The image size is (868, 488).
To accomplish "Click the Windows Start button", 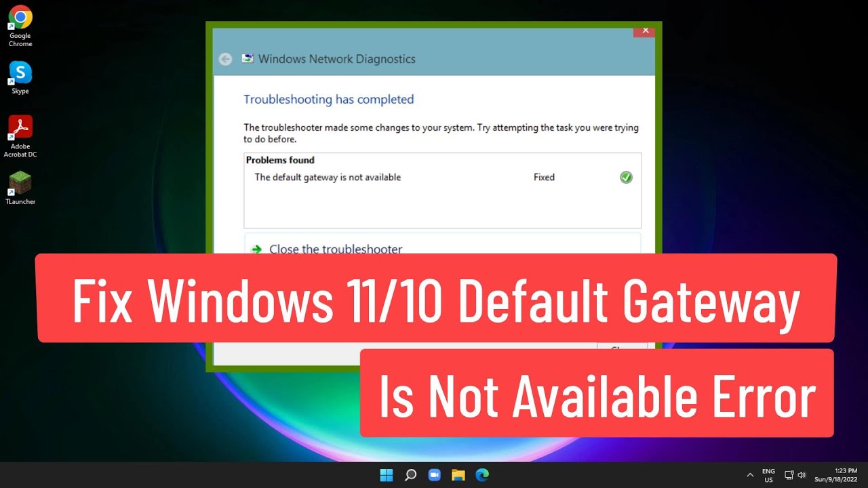I will [x=387, y=474].
